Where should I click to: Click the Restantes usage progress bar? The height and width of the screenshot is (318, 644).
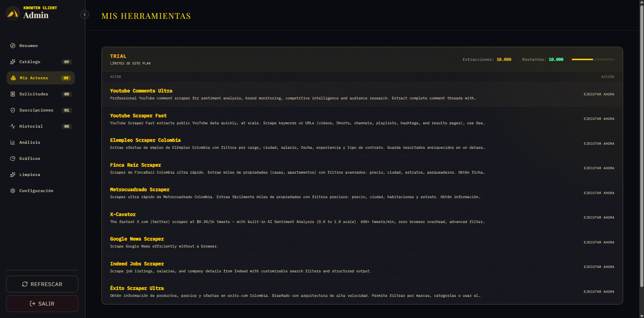point(593,59)
